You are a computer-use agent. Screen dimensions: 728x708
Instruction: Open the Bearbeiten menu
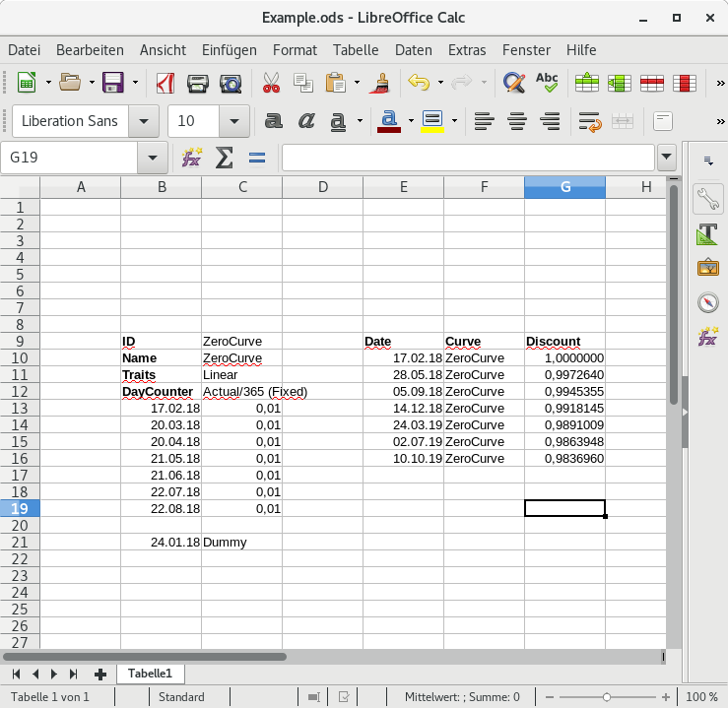click(x=90, y=49)
